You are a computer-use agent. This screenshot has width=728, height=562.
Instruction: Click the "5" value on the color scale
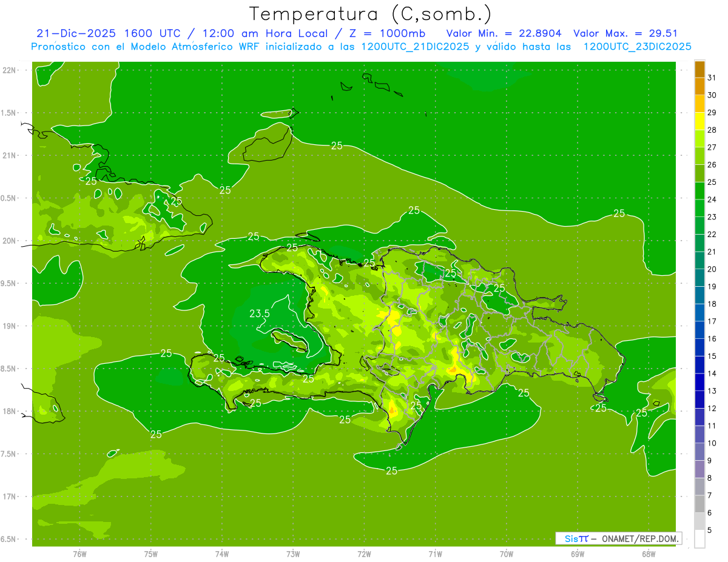coord(710,530)
